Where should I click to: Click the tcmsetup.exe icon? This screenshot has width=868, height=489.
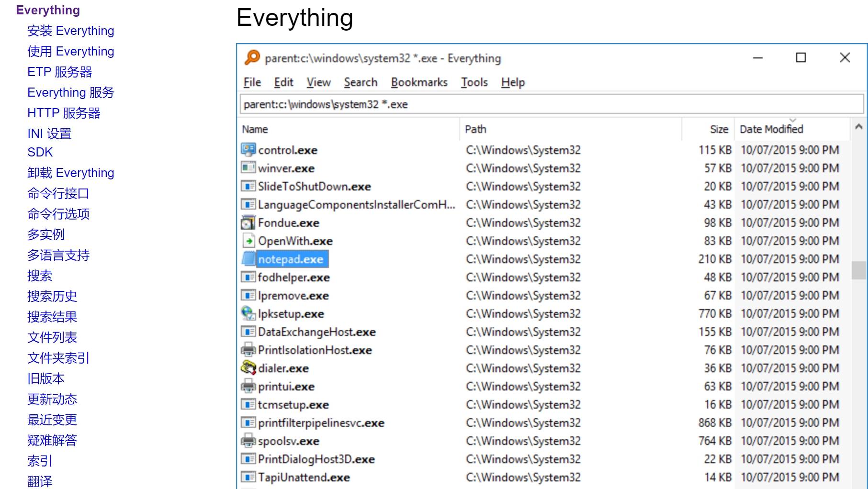pos(248,404)
